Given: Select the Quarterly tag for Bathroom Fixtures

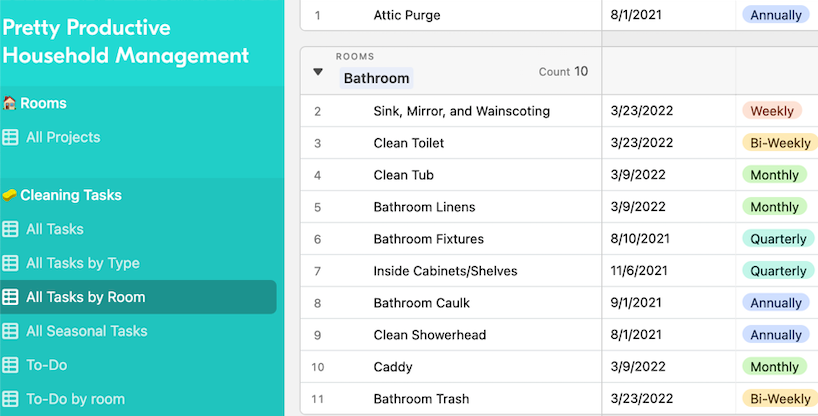Looking at the screenshot, I should 778,239.
